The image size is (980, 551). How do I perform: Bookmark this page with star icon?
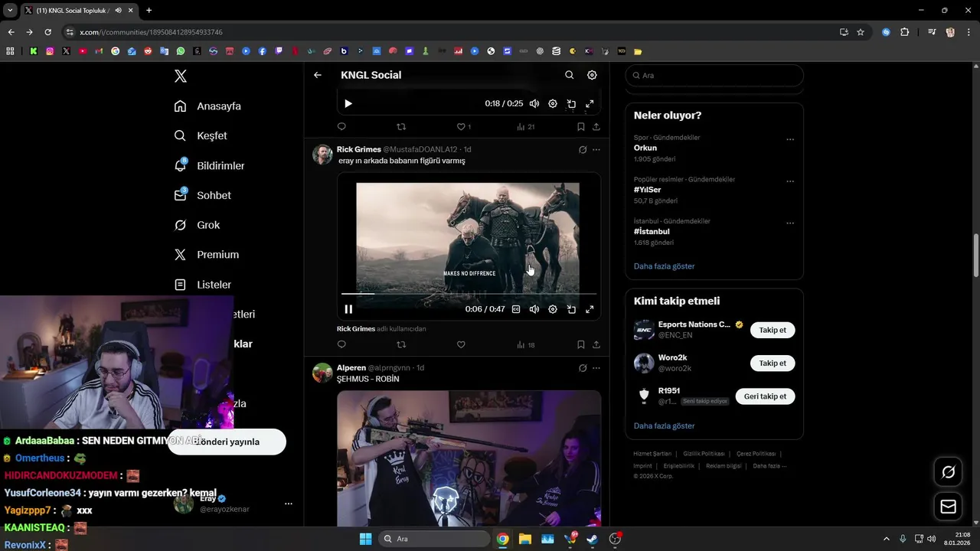tap(861, 32)
